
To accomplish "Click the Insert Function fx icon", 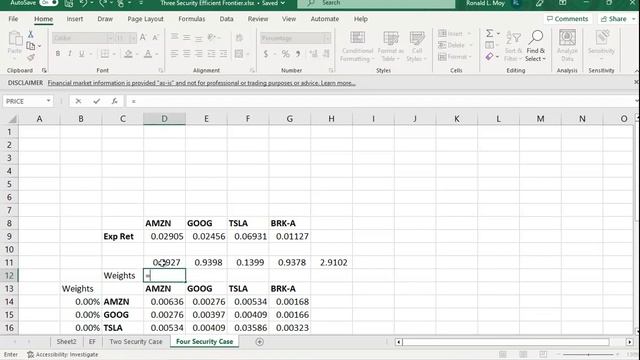I will [115, 101].
